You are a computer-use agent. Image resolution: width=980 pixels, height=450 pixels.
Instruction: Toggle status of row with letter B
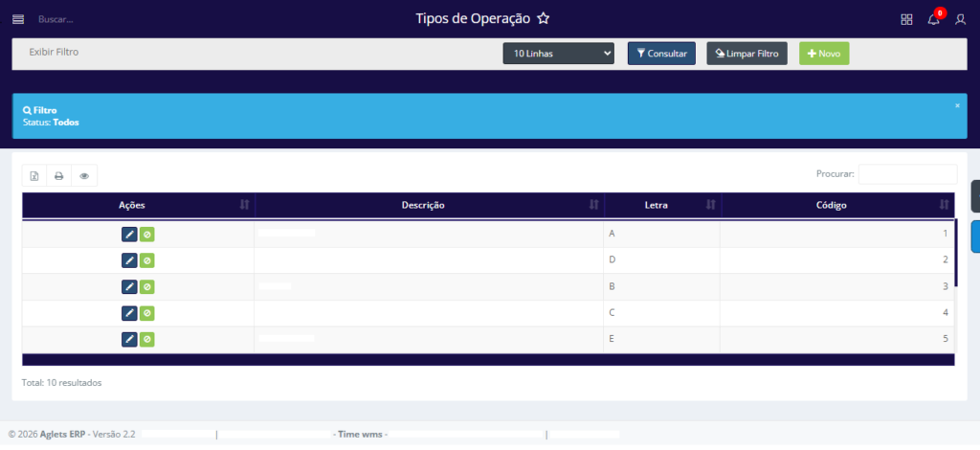click(147, 286)
